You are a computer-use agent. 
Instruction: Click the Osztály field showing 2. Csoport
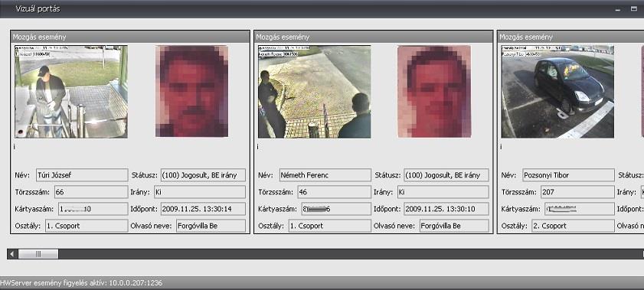click(573, 226)
